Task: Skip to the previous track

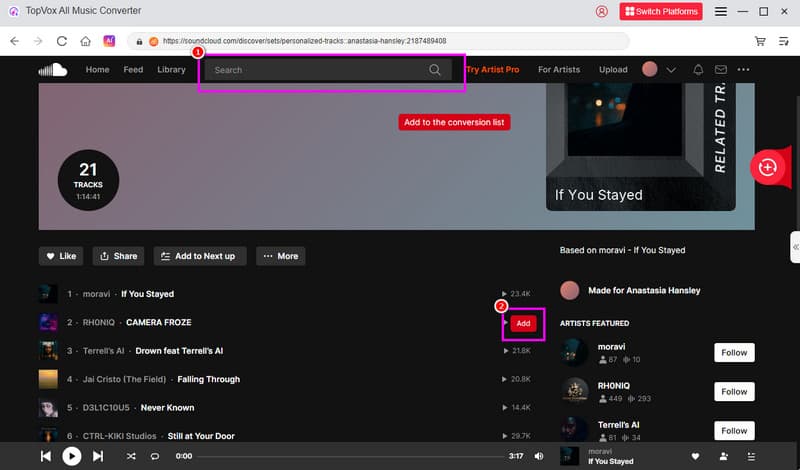Action: (x=46, y=456)
